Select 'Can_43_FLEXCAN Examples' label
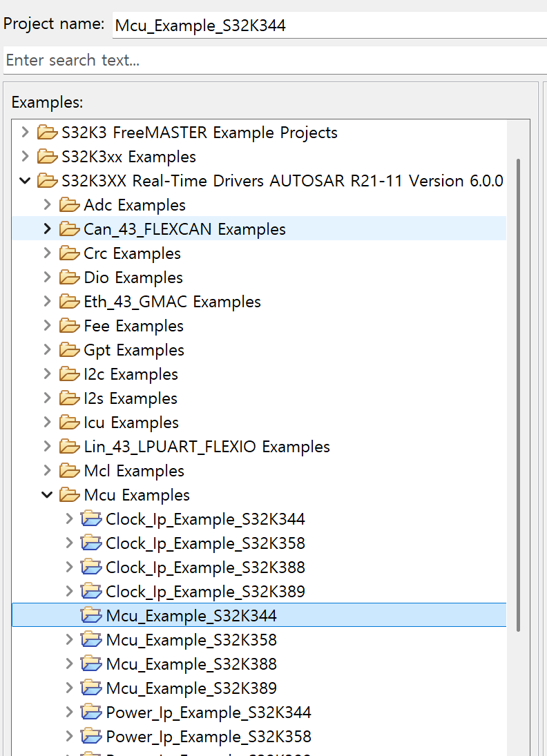 pyautogui.click(x=184, y=229)
